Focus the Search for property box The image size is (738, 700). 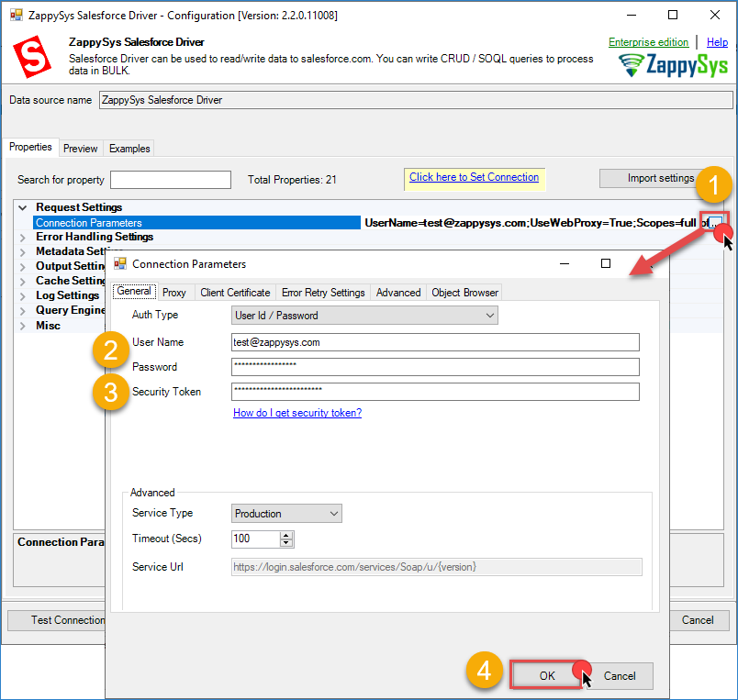(x=171, y=180)
